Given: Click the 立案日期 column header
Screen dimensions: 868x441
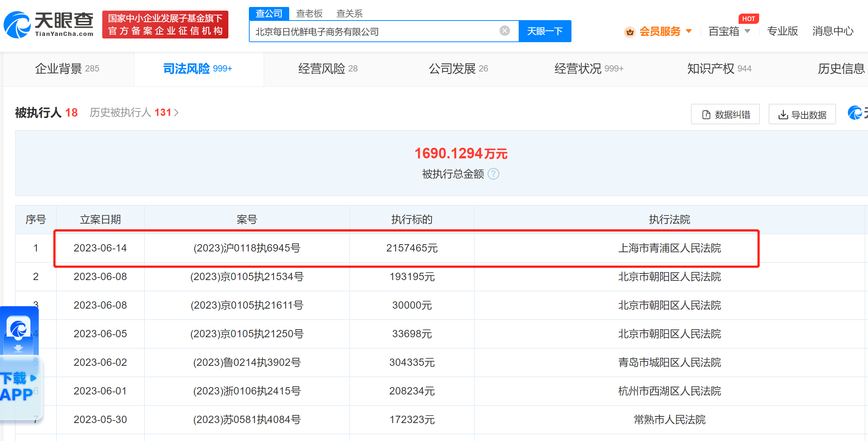Looking at the screenshot, I should click(100, 220).
